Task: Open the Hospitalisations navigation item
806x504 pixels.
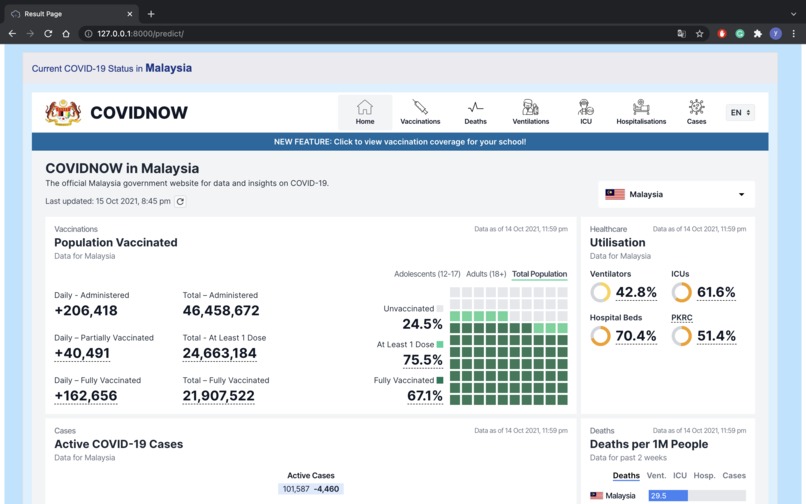Action: coord(641,112)
